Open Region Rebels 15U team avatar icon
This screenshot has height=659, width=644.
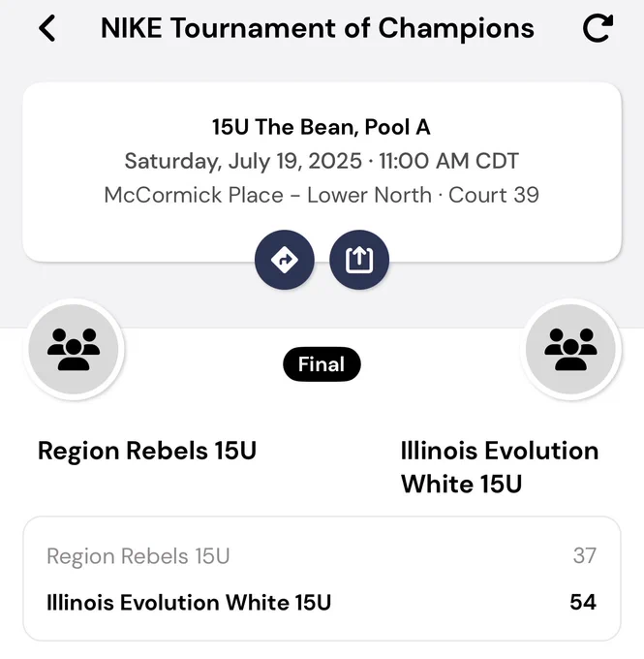click(74, 349)
